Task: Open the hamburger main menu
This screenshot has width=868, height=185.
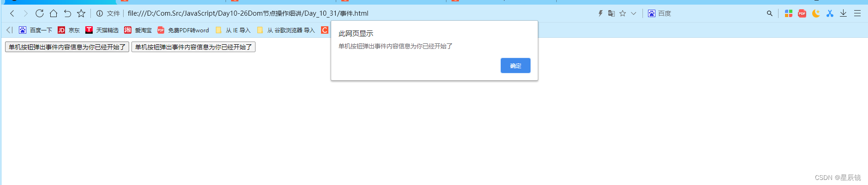Action: [x=857, y=13]
